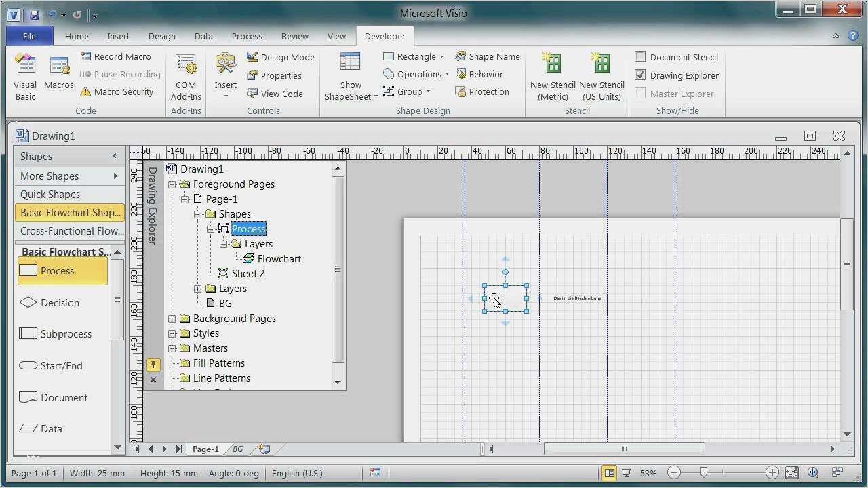This screenshot has height=488, width=868.
Task: Open Operations dropdown
Action: (447, 74)
